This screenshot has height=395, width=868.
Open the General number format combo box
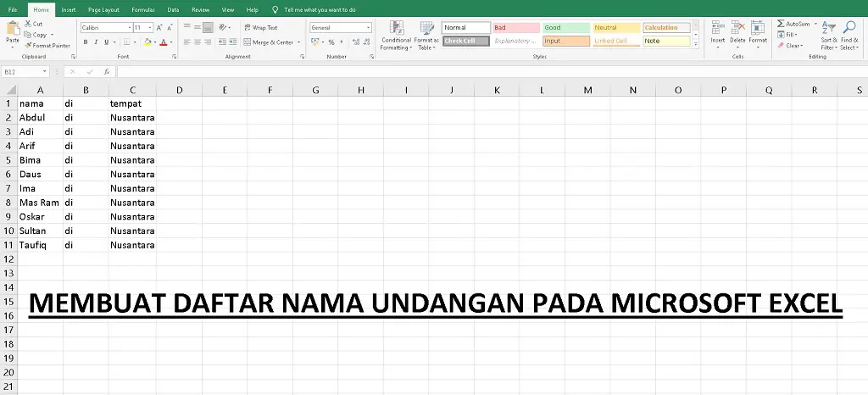pos(341,28)
